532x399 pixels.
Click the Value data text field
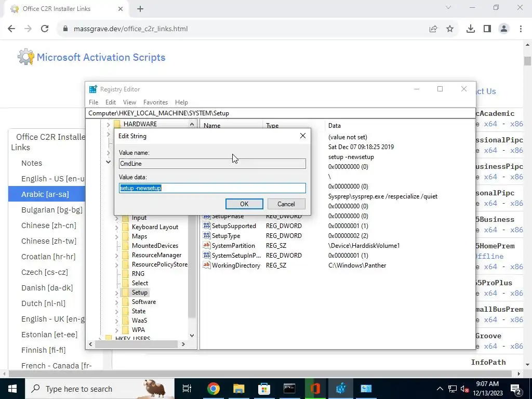pos(212,188)
